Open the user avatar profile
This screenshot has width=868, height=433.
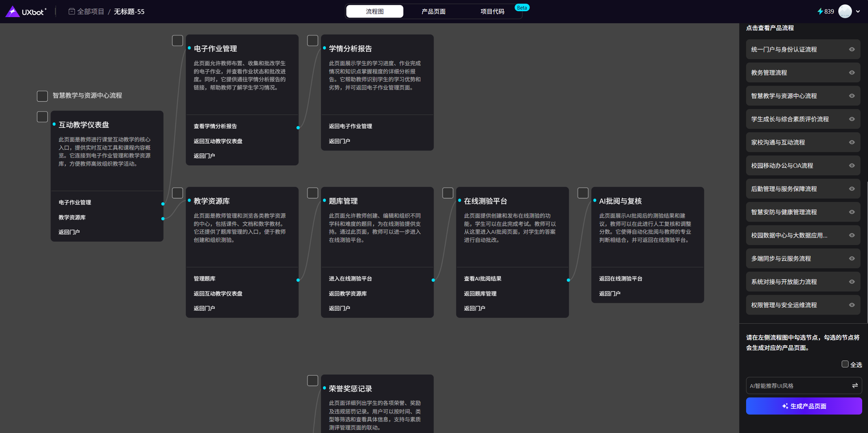coord(845,12)
